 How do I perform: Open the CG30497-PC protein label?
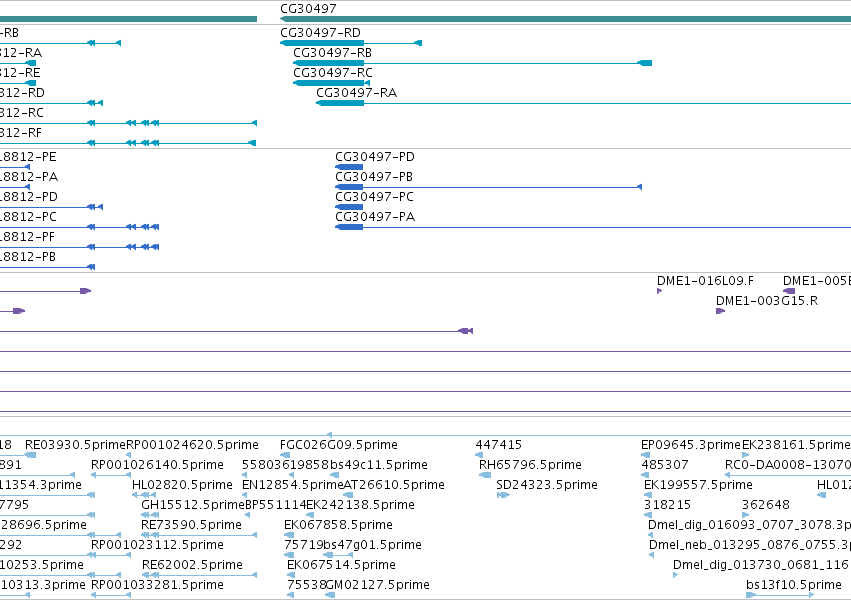(x=374, y=197)
